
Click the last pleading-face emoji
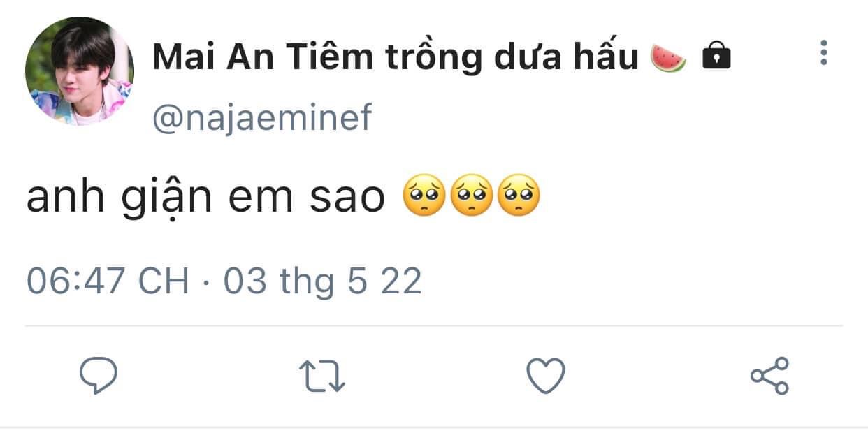click(x=518, y=198)
